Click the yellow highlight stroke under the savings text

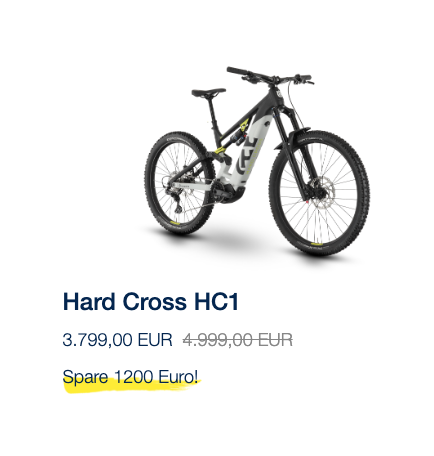[130, 387]
